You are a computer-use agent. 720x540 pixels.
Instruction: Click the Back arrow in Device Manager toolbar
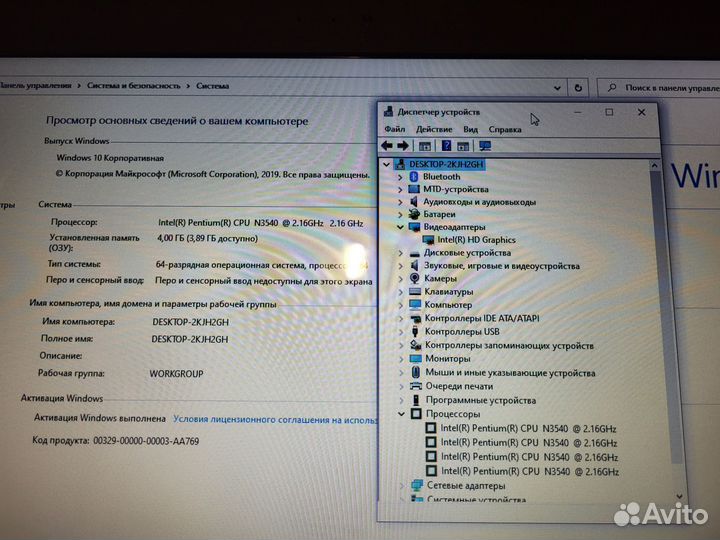click(387, 146)
